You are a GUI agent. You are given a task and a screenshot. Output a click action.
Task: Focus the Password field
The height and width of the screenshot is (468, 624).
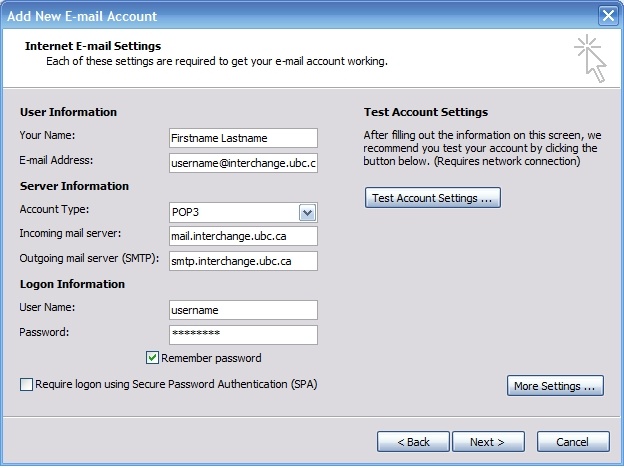[x=243, y=334]
